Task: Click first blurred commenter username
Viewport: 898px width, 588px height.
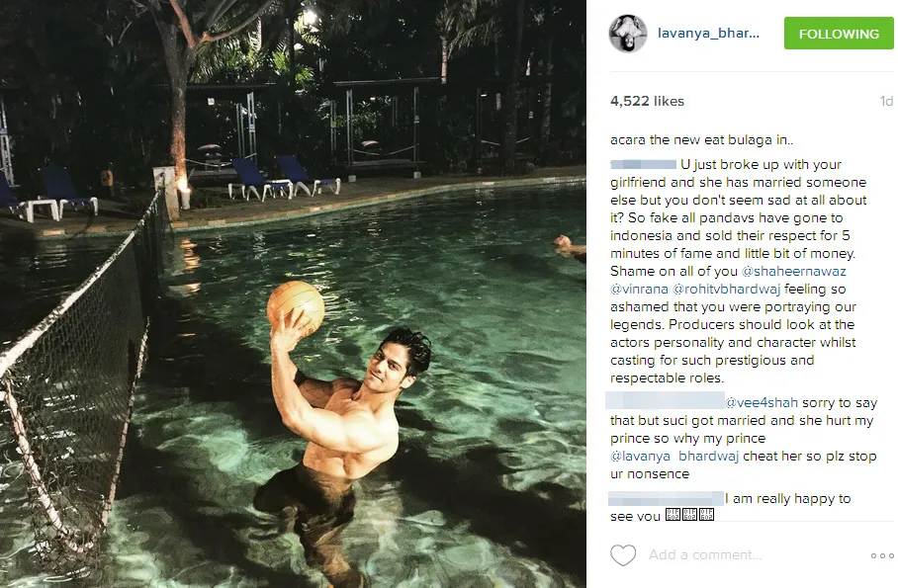Action: tap(643, 165)
